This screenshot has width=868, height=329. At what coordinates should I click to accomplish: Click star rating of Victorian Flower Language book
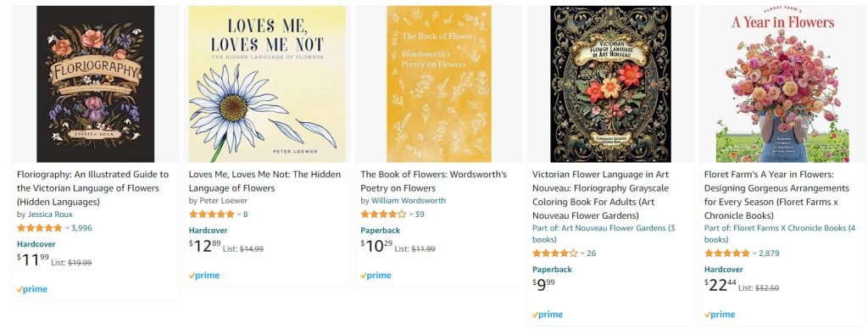tap(554, 254)
